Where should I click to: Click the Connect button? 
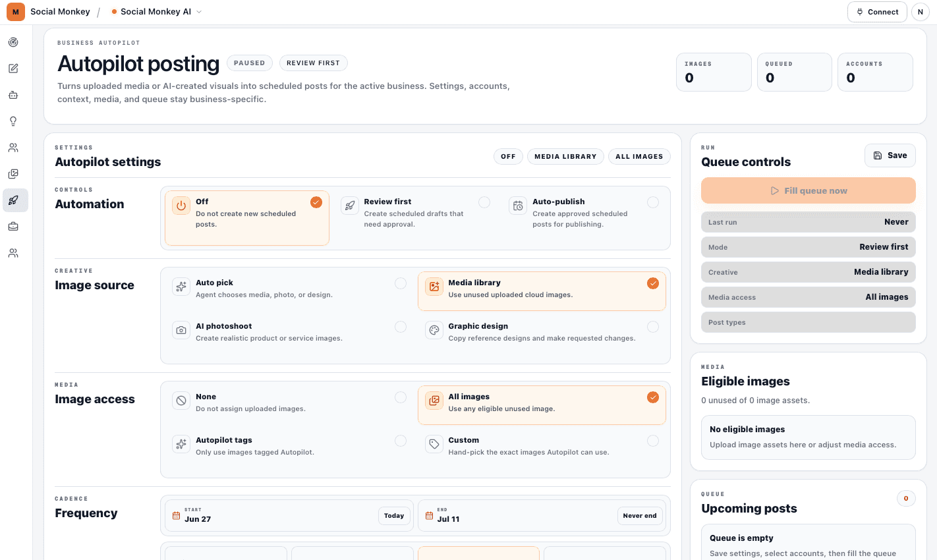[877, 12]
